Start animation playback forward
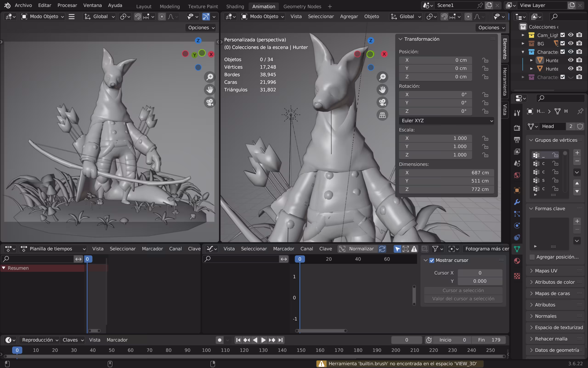This screenshot has width=588, height=368. (x=263, y=340)
